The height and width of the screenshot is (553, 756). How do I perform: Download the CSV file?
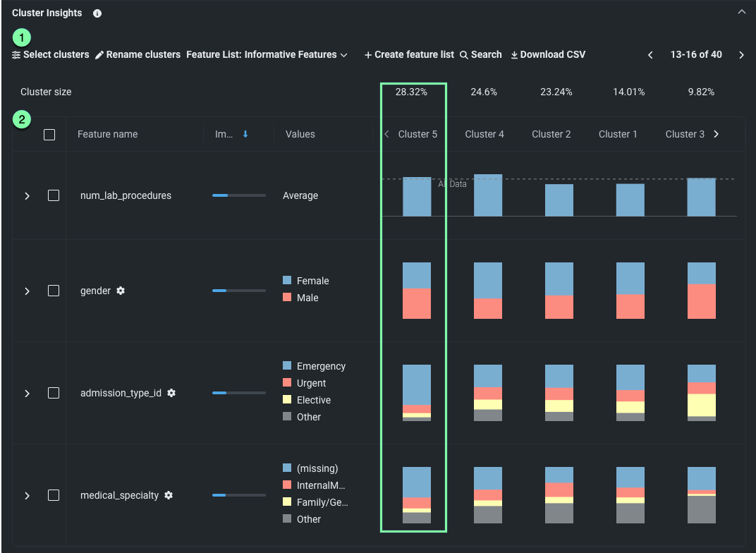click(x=548, y=54)
